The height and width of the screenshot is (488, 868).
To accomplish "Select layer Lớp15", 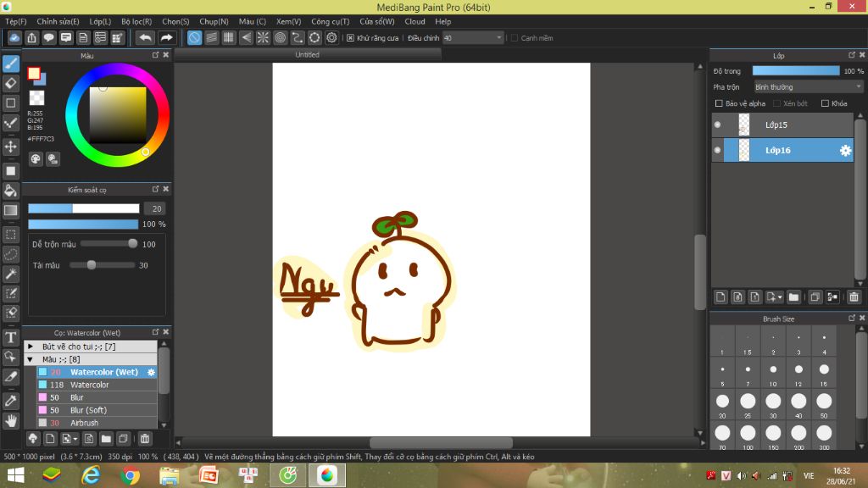I will point(782,125).
